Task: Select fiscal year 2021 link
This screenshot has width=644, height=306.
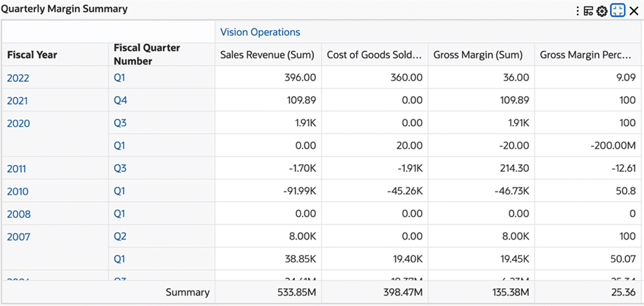Action: click(x=18, y=101)
